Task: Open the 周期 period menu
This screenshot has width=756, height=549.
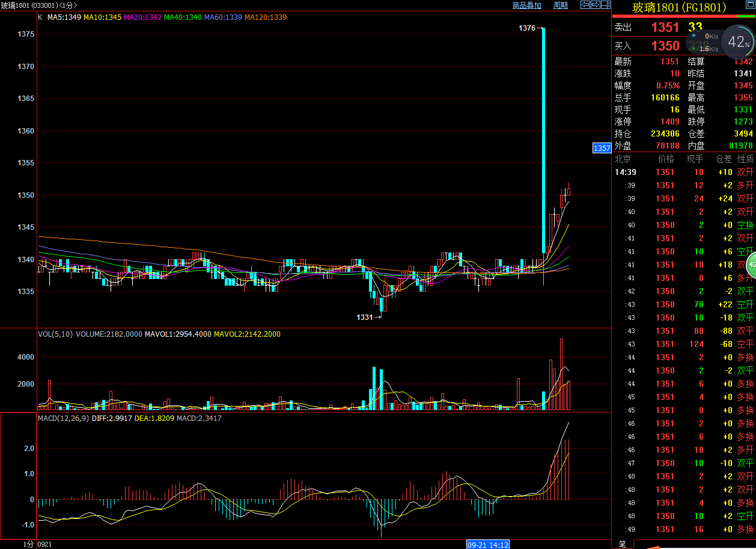Action: click(x=560, y=5)
